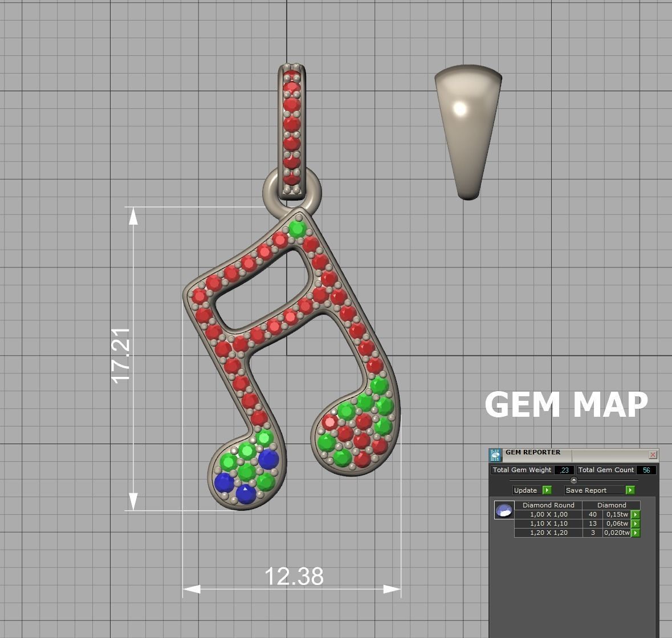
Task: Click the Total Gem Weight label
Action: pos(522,470)
